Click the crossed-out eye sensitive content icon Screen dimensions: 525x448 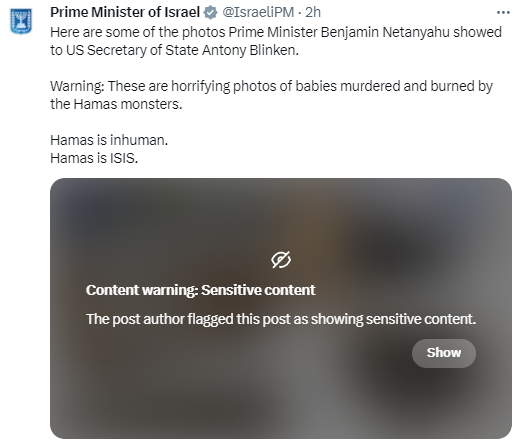point(281,260)
